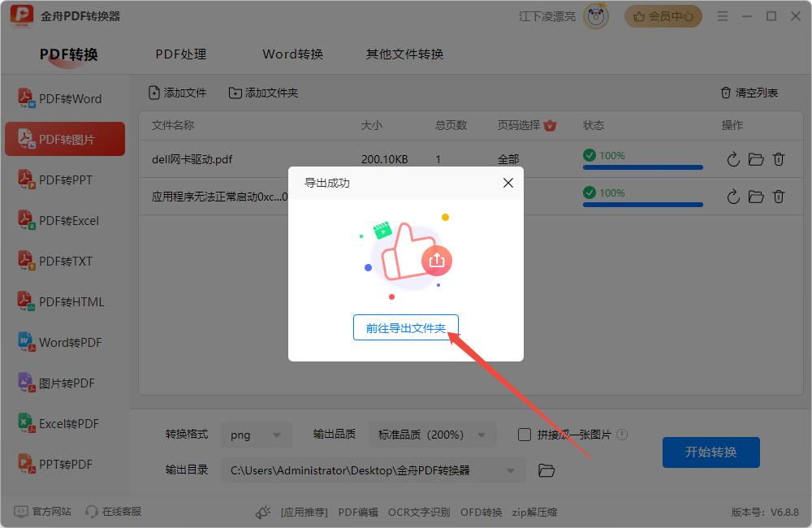Reconvert 应用程序无法正常启动 file with refresh icon
The width and height of the screenshot is (812, 528).
coord(733,197)
